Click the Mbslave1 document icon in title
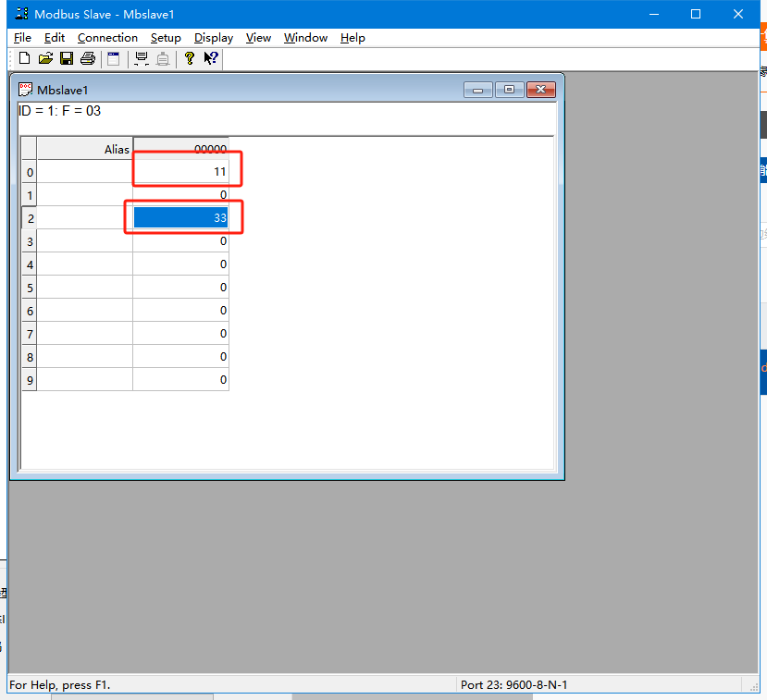The image size is (767, 700). pos(26,90)
